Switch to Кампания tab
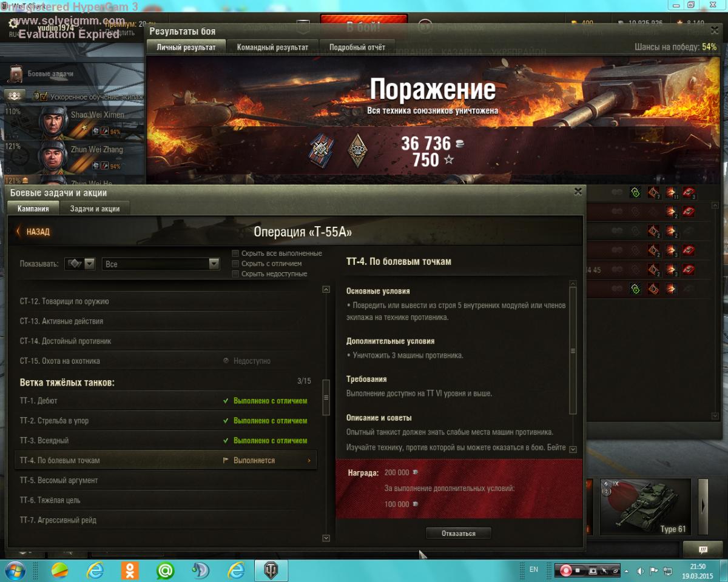 (33, 209)
